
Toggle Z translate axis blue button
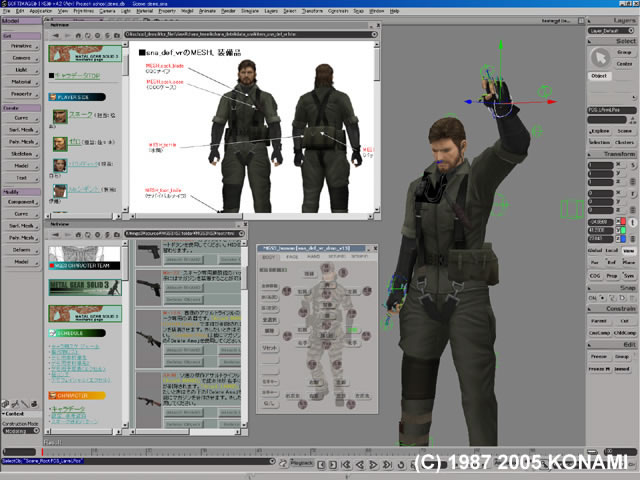(x=620, y=239)
